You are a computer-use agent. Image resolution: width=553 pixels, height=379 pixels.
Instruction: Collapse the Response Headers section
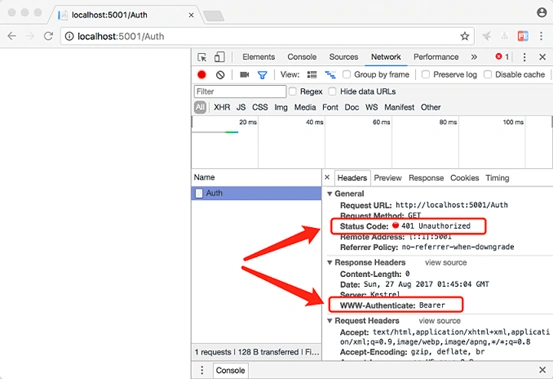point(330,262)
